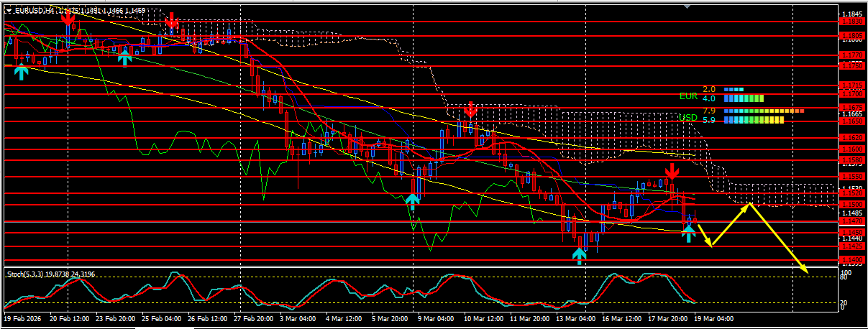Click the 1.1650 red price level label

pyautogui.click(x=852, y=121)
